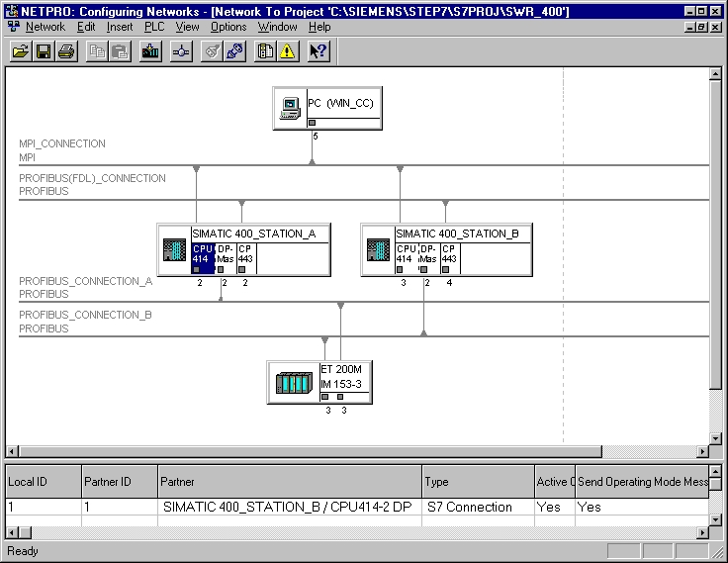
Task: Select CP 443 module in STATION_B
Action: [x=449, y=258]
